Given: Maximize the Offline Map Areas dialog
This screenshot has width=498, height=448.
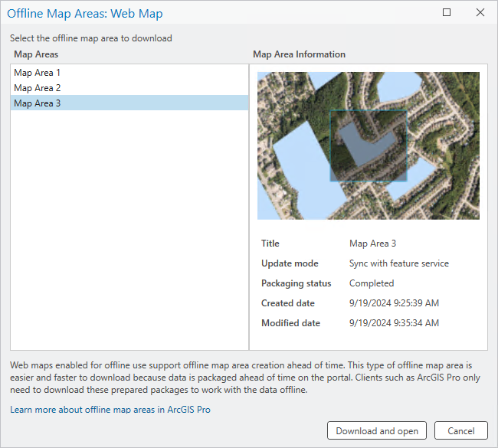Looking at the screenshot, I should click(x=447, y=13).
